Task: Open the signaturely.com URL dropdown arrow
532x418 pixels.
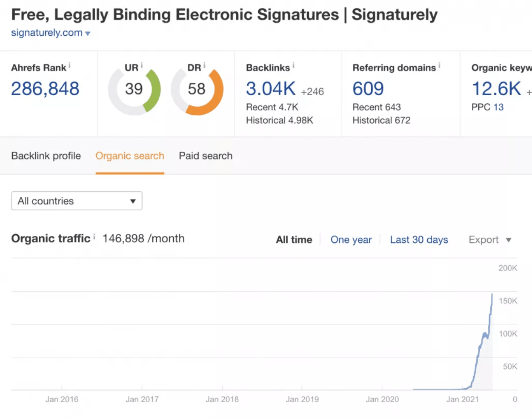Action: point(88,33)
